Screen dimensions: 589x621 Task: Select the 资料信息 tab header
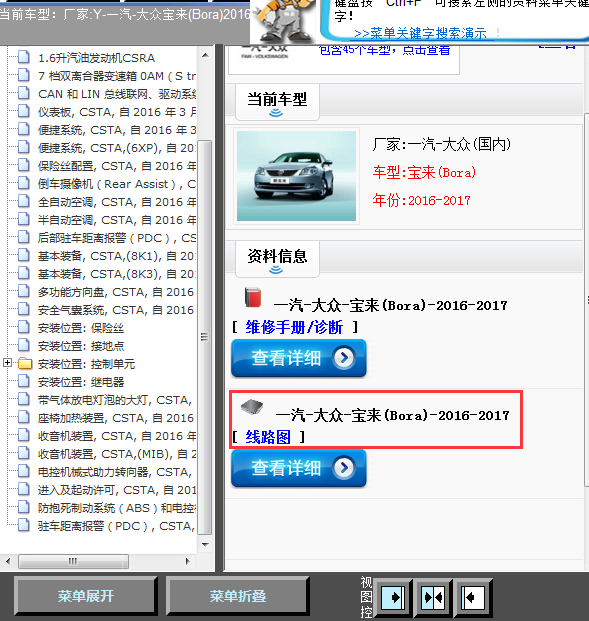pyautogui.click(x=277, y=259)
